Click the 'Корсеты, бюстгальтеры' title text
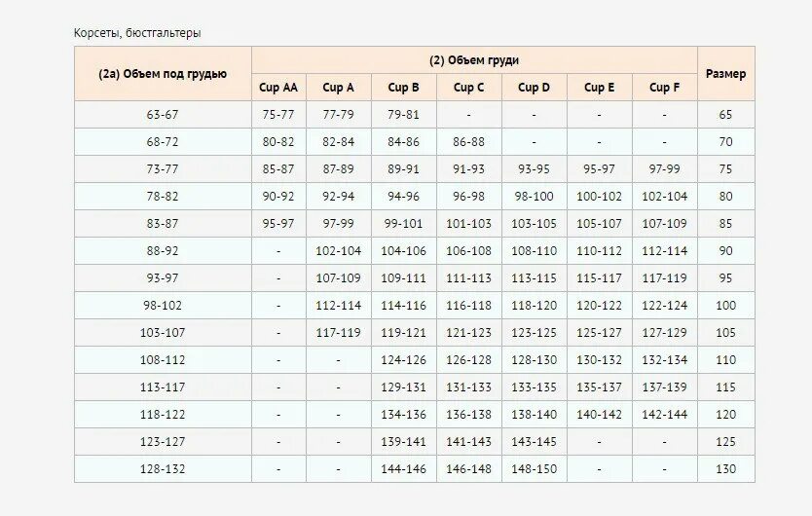The width and height of the screenshot is (812, 516). click(x=137, y=33)
